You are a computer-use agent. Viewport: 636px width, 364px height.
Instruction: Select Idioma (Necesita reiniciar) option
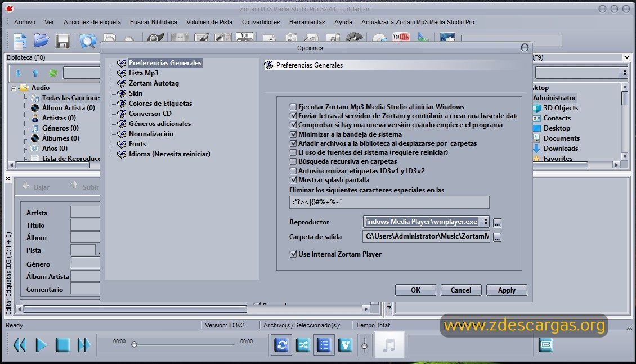tap(169, 154)
